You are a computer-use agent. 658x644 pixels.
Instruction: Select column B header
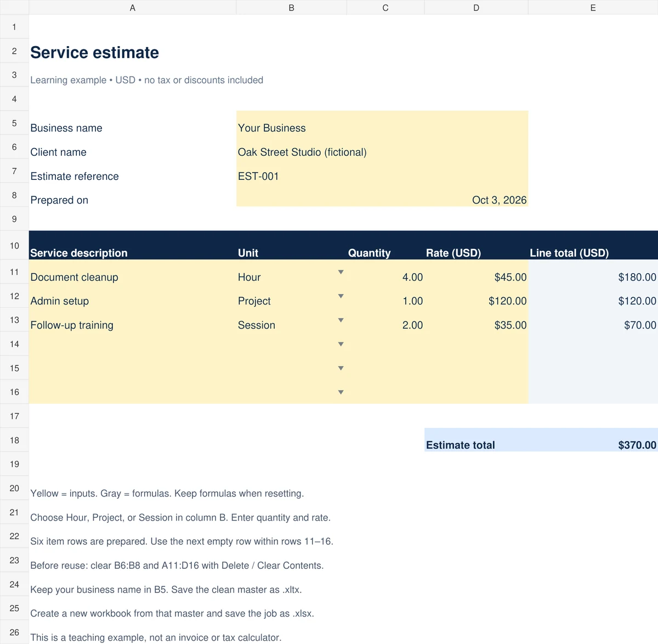point(292,8)
